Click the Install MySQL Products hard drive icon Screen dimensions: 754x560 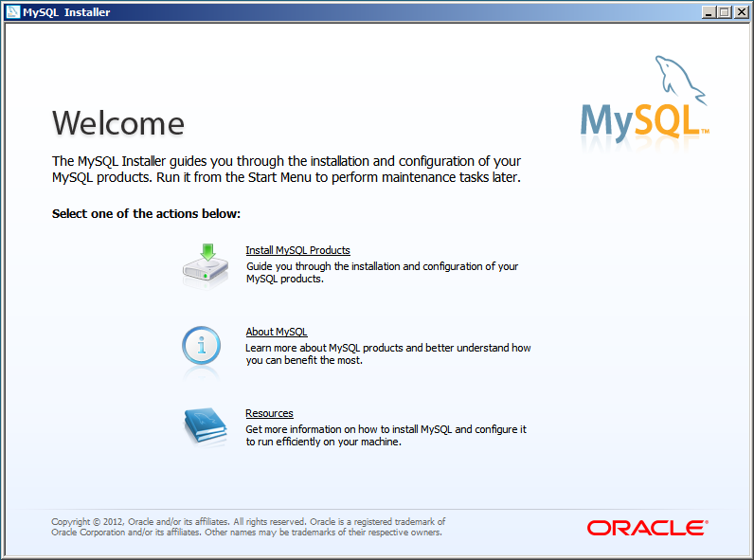206,266
